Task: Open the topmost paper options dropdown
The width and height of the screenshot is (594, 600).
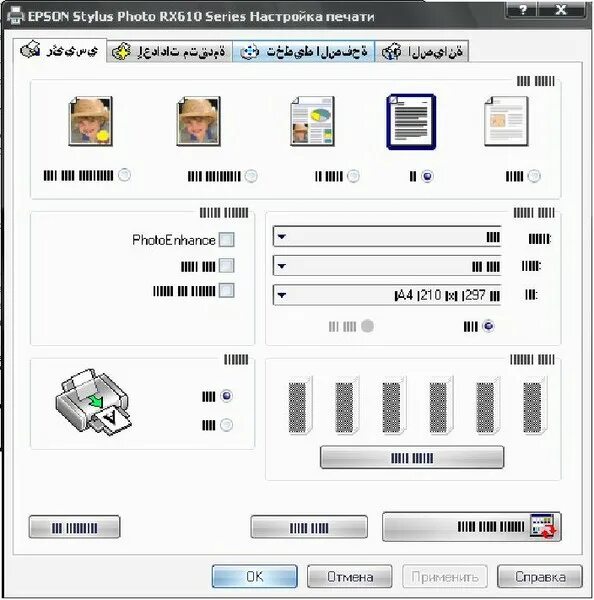Action: (x=387, y=236)
